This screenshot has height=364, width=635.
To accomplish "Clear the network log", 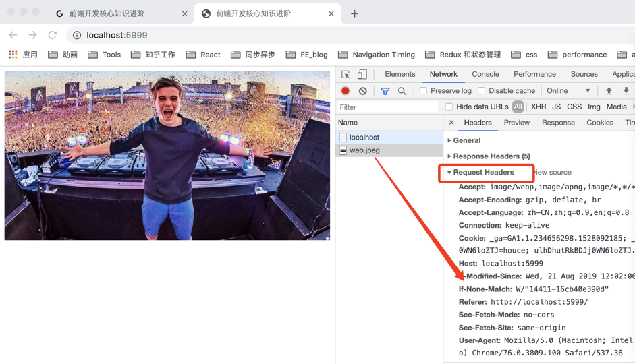I will (x=363, y=91).
